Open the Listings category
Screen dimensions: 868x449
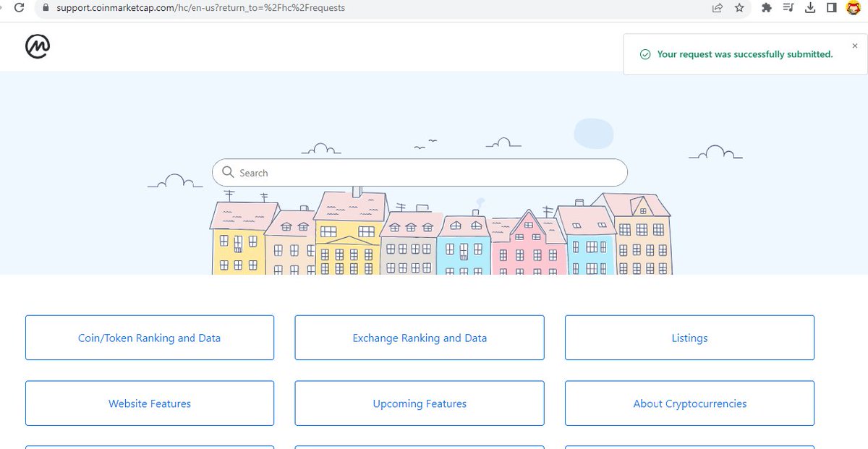point(689,338)
